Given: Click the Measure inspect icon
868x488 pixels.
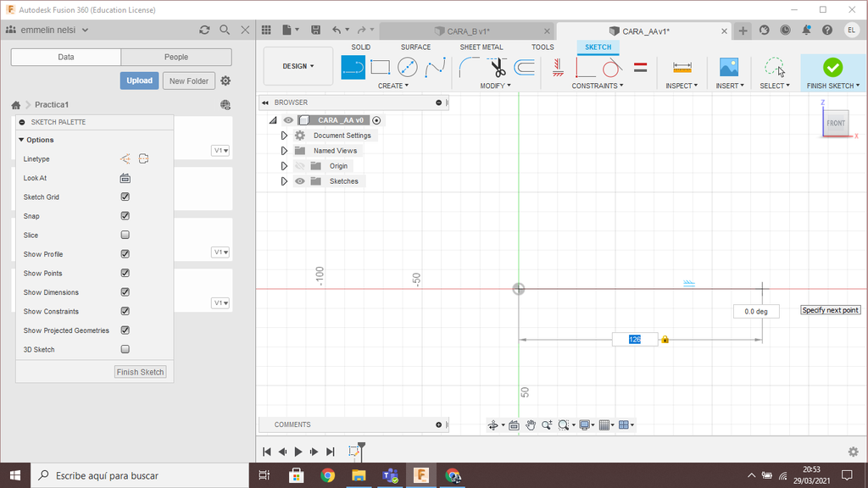Looking at the screenshot, I should click(x=682, y=68).
